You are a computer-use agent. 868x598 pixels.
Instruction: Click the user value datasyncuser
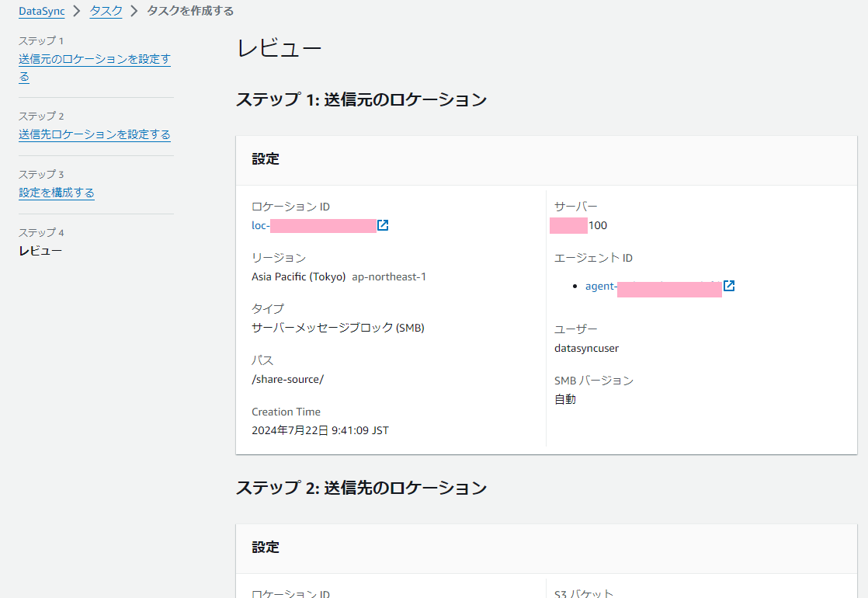[586, 348]
